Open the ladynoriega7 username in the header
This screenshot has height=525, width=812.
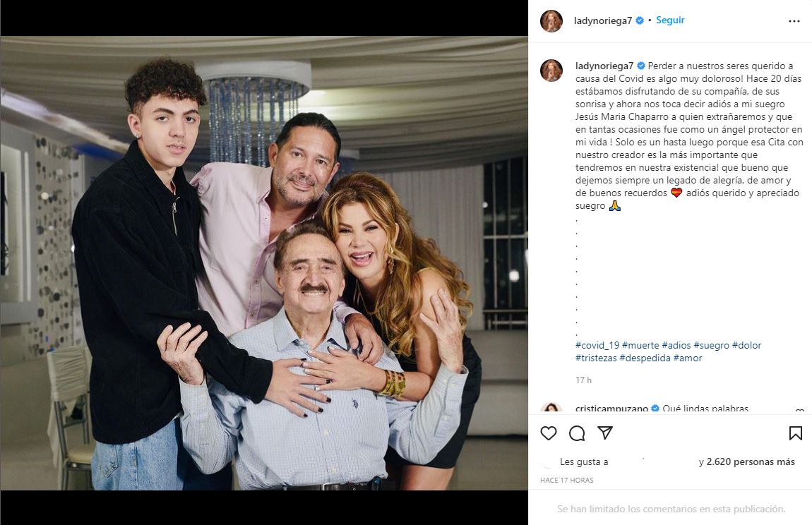point(603,21)
